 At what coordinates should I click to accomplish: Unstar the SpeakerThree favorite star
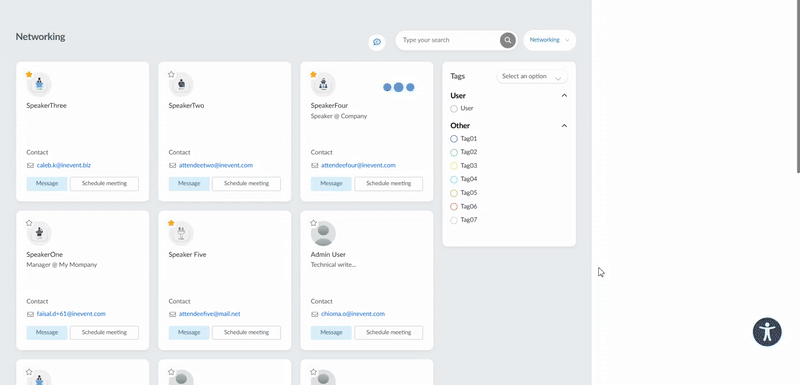click(x=29, y=74)
